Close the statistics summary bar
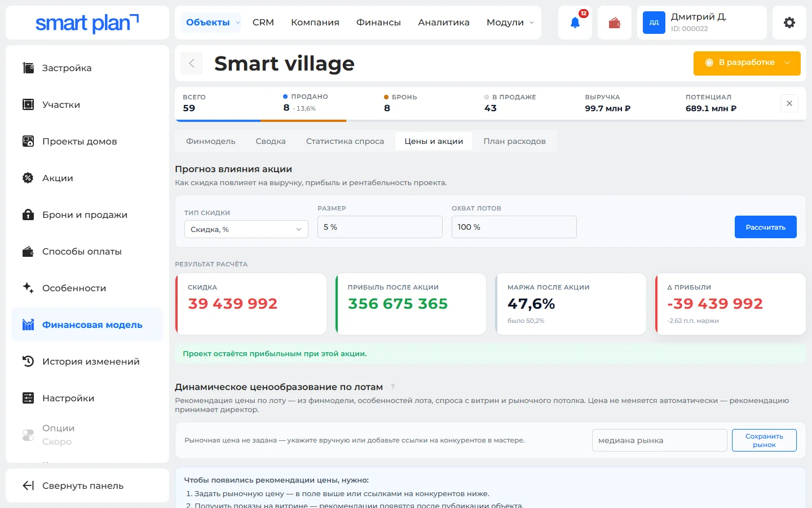 789,103
